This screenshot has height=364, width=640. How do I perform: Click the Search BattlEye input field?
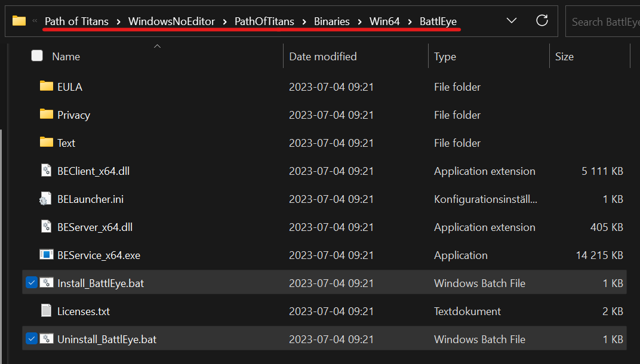click(x=603, y=21)
